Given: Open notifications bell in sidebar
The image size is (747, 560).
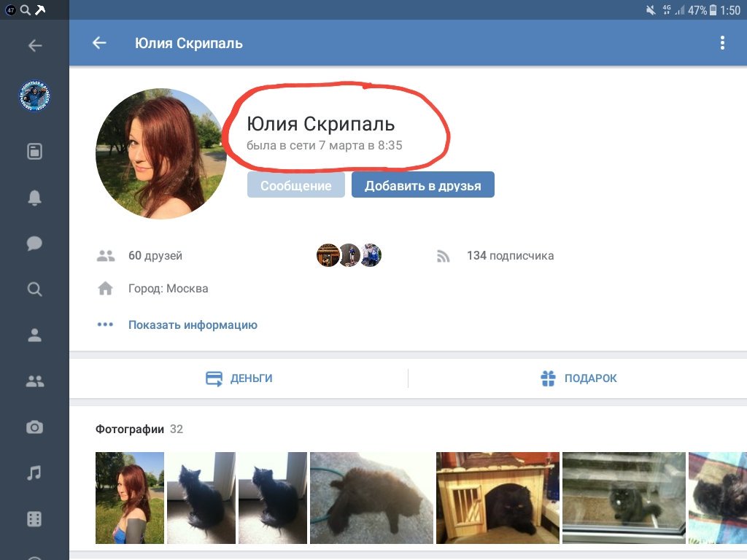Looking at the screenshot, I should (x=34, y=197).
